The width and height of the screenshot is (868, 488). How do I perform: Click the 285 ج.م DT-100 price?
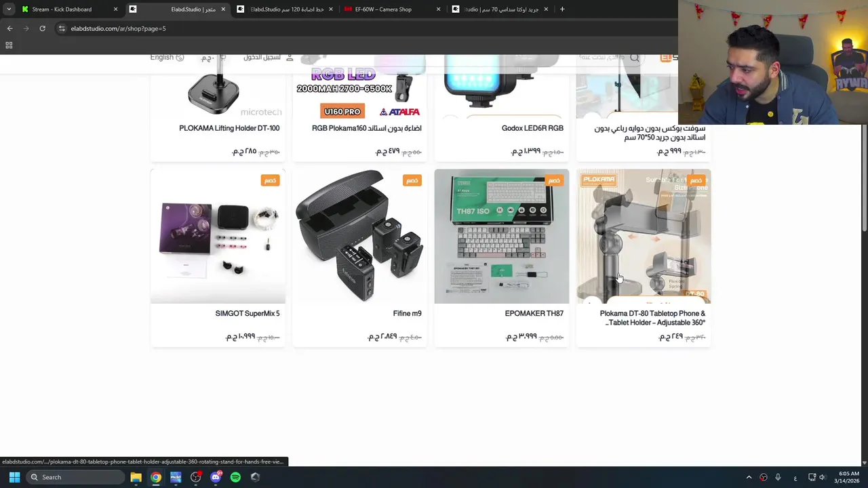point(244,151)
